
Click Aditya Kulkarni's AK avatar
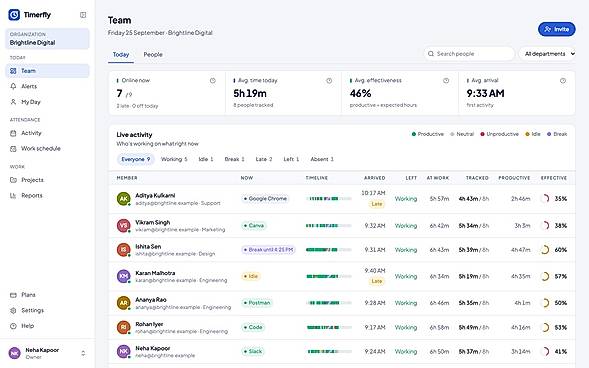124,199
